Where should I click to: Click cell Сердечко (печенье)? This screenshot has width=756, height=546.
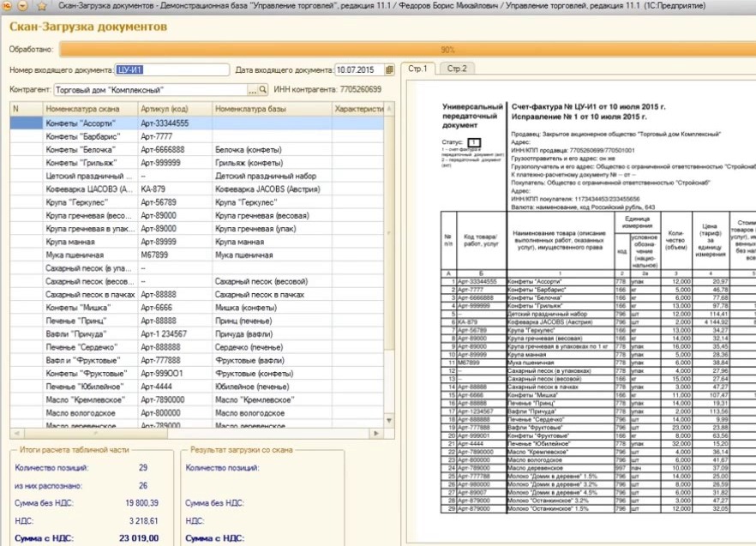(272, 347)
